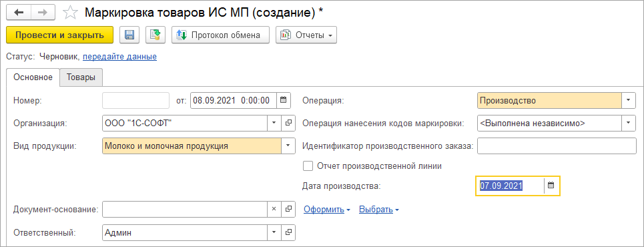The width and height of the screenshot is (644, 247).
Task: Click the ООО "1С-СОФТ" organization field
Action: click(x=185, y=123)
